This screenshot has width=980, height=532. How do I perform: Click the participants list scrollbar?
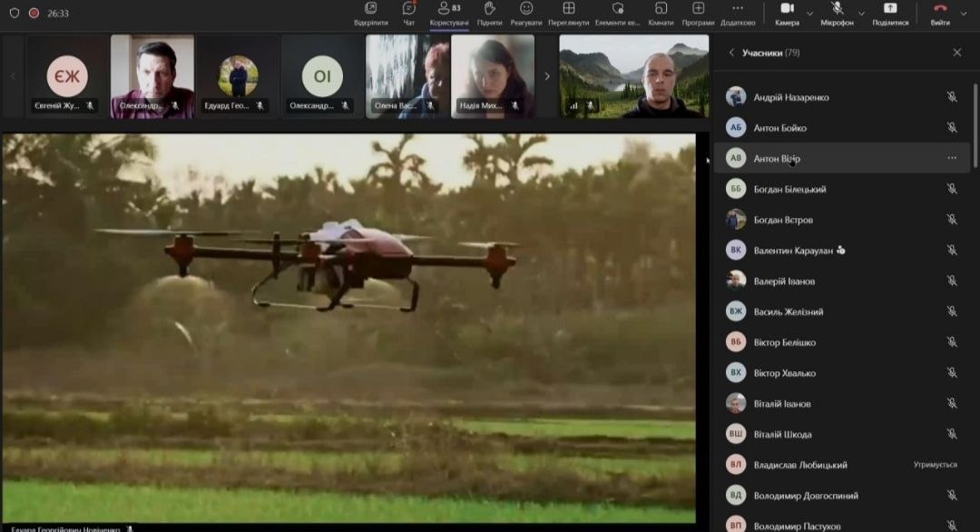[975, 127]
